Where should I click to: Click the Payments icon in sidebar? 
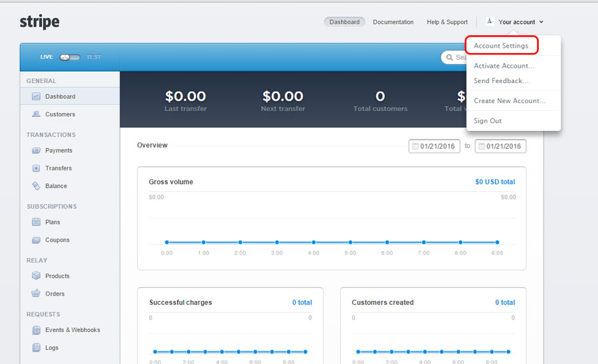pyautogui.click(x=36, y=150)
